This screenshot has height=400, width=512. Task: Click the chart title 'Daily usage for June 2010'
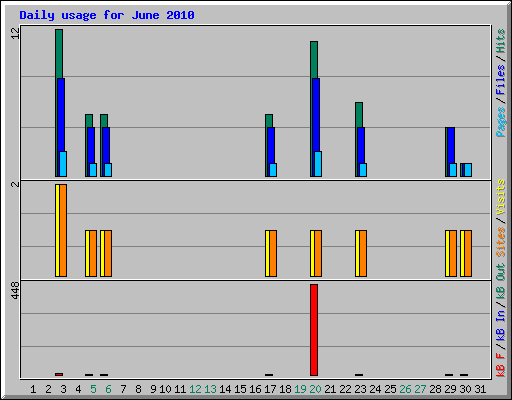[107, 15]
